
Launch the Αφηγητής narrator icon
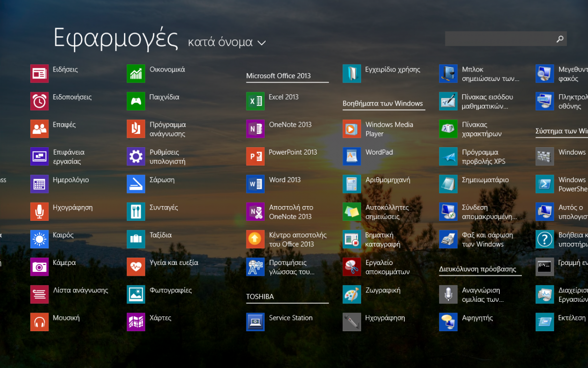point(448,322)
